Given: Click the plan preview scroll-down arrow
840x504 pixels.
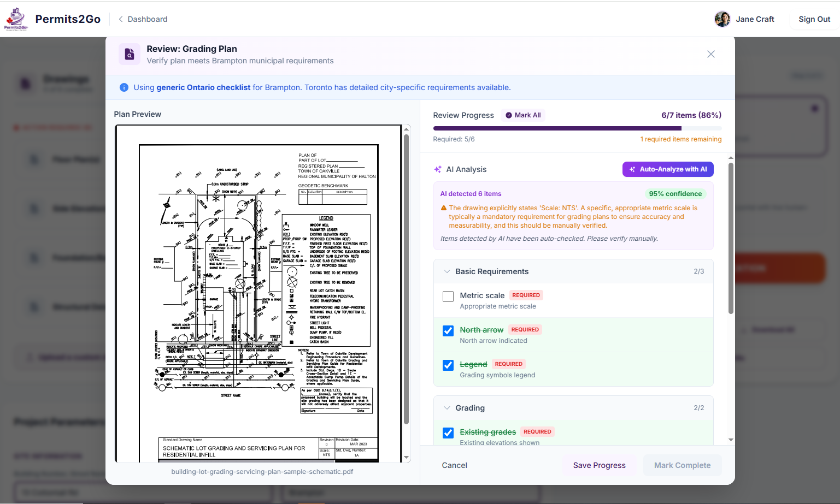Looking at the screenshot, I should (x=406, y=458).
